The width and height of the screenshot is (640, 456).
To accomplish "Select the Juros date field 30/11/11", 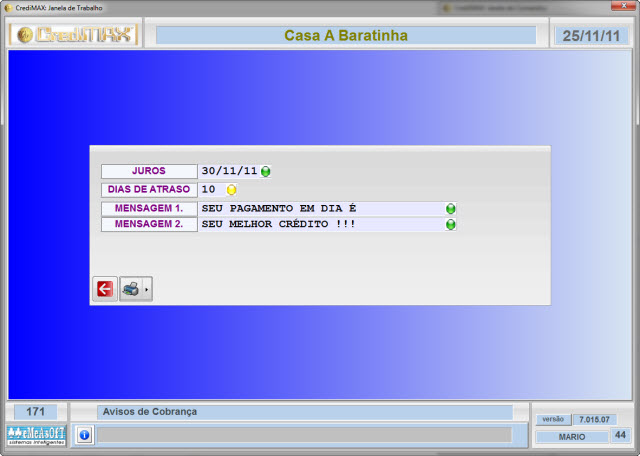I will (x=229, y=171).
